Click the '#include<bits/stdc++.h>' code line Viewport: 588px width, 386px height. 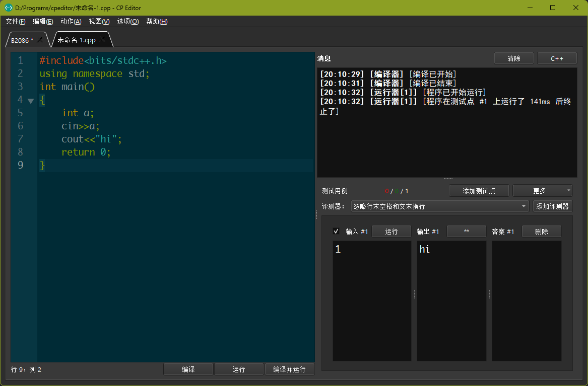click(x=103, y=60)
